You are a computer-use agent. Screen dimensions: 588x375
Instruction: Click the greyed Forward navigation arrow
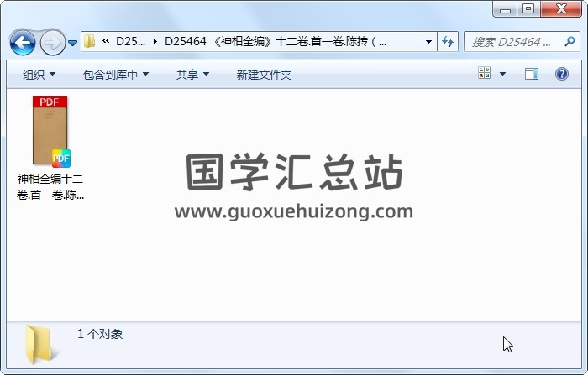(52, 43)
